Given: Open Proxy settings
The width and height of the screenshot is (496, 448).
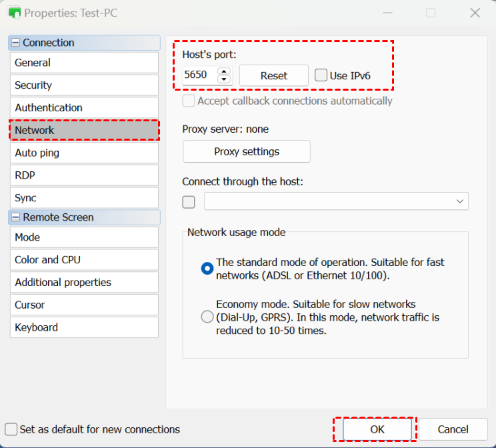Looking at the screenshot, I should 247,151.
